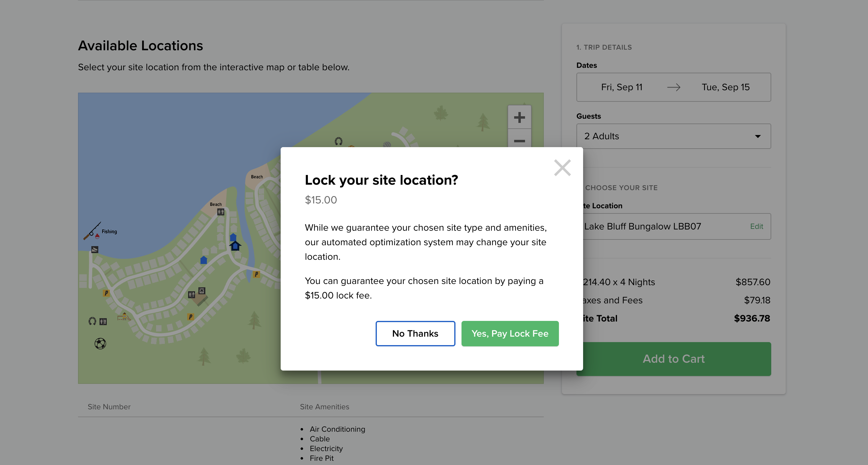Viewport: 868px width, 465px height.
Task: Close the lock site location dialog
Action: tap(562, 168)
